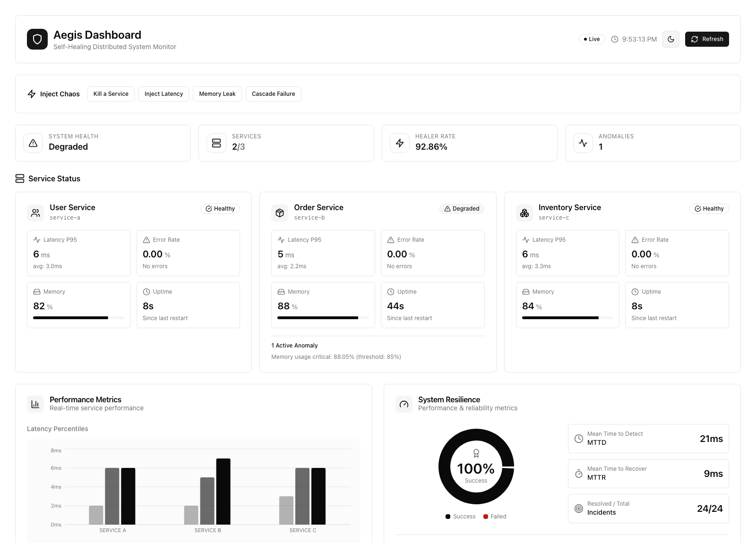Click the '44s' uptime value
Screen dimensions: 756x543
(x=395, y=306)
